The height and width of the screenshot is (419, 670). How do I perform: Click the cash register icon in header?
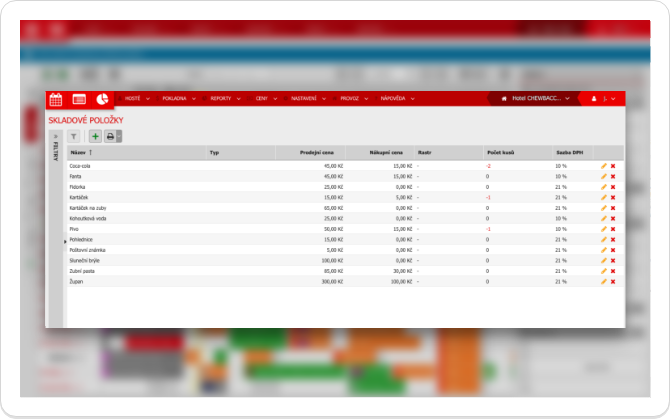coord(79,99)
